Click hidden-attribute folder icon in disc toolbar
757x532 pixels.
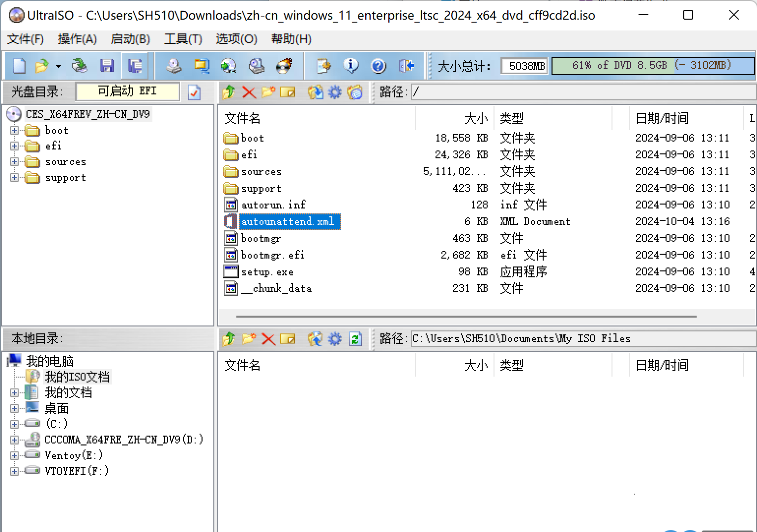click(x=354, y=92)
